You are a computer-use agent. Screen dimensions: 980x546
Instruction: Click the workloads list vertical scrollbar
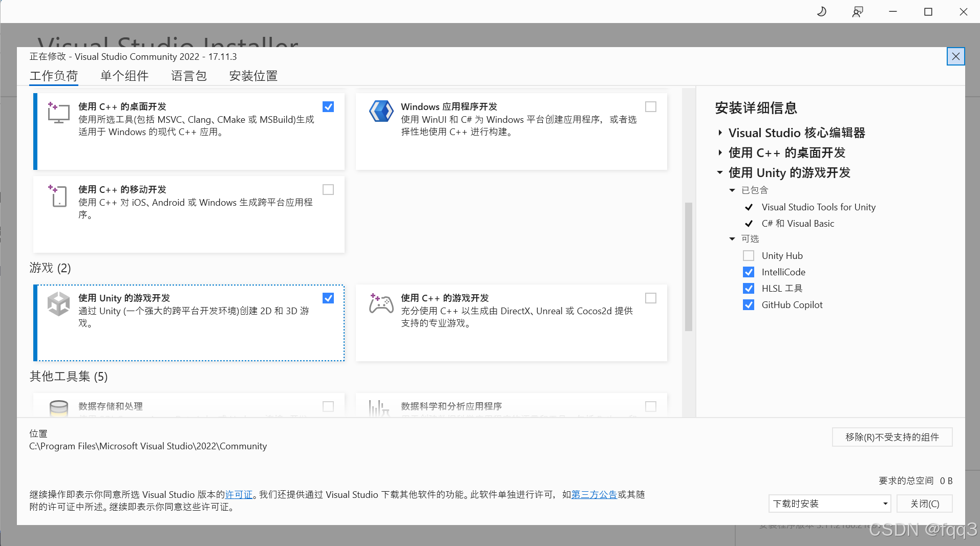click(689, 267)
